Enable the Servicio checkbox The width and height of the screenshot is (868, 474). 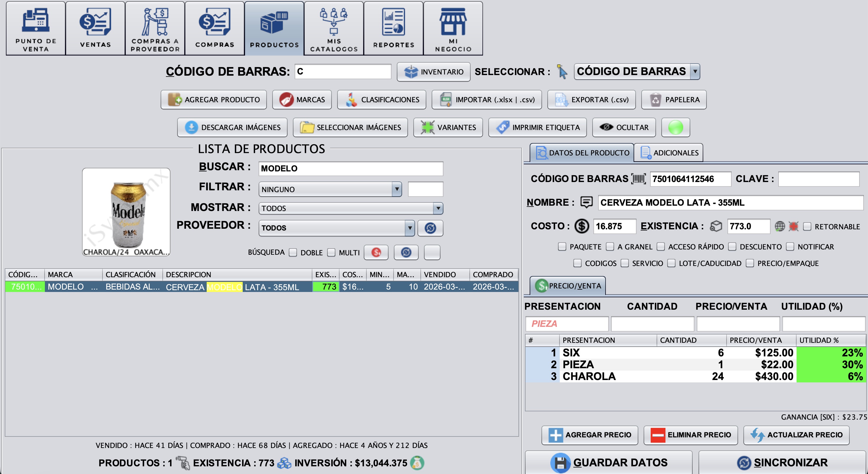point(624,263)
